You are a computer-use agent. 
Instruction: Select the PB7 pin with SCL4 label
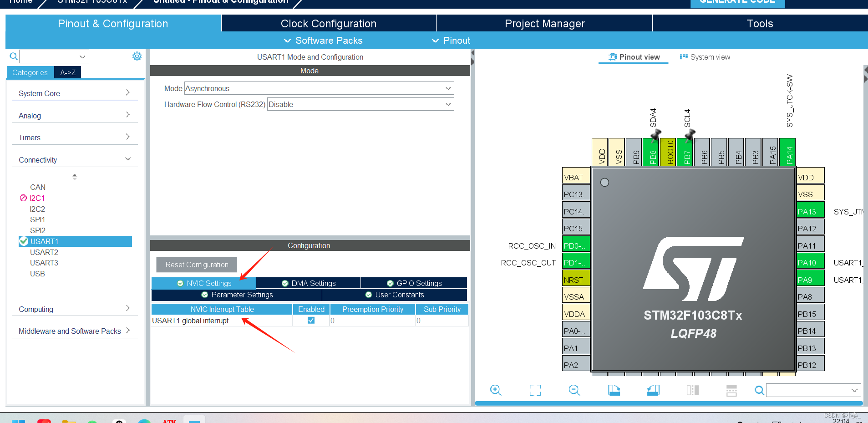(x=685, y=152)
